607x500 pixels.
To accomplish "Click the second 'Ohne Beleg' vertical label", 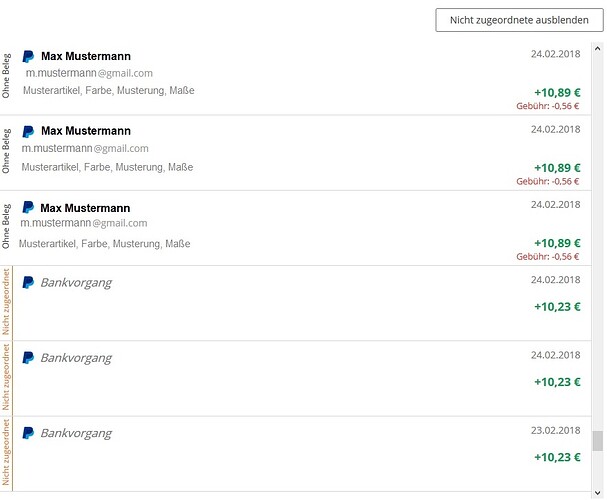I will [7, 152].
